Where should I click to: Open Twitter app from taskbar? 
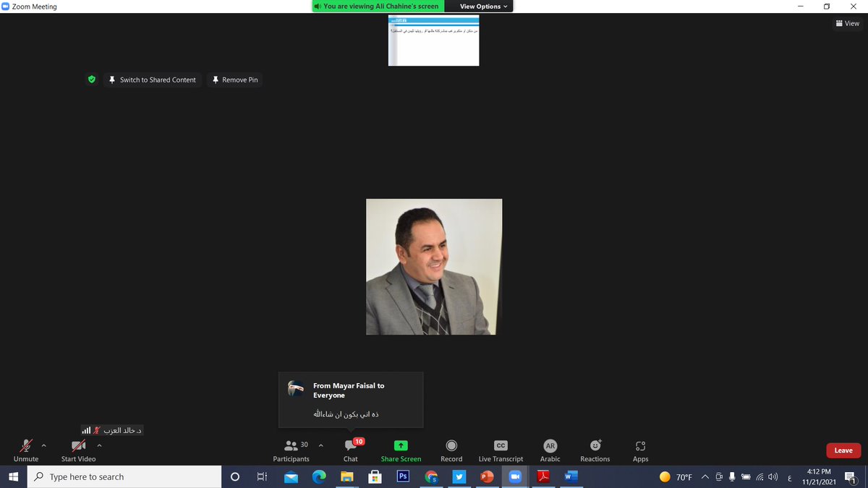click(459, 476)
